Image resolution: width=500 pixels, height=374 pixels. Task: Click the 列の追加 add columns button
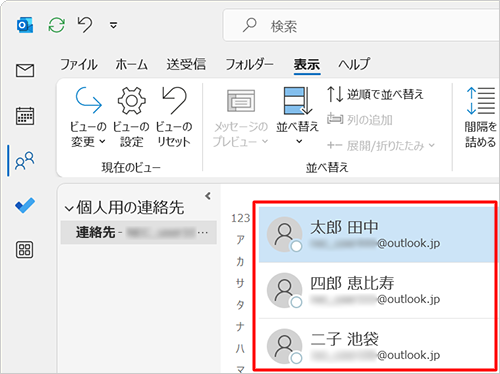point(360,119)
